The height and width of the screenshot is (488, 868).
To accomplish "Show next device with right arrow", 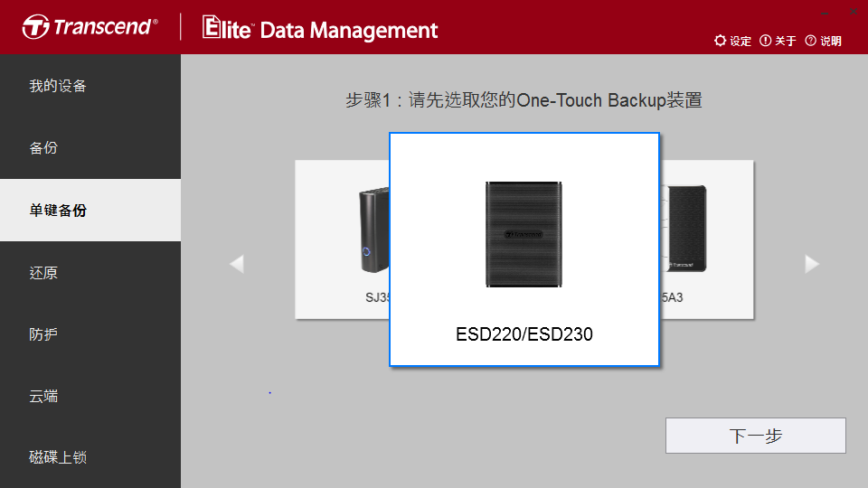I will click(812, 264).
